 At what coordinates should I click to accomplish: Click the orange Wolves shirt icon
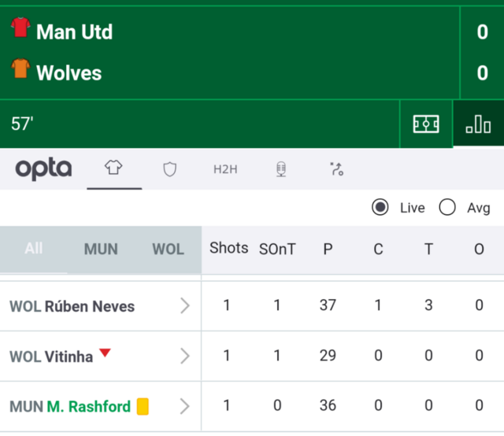pos(20,68)
